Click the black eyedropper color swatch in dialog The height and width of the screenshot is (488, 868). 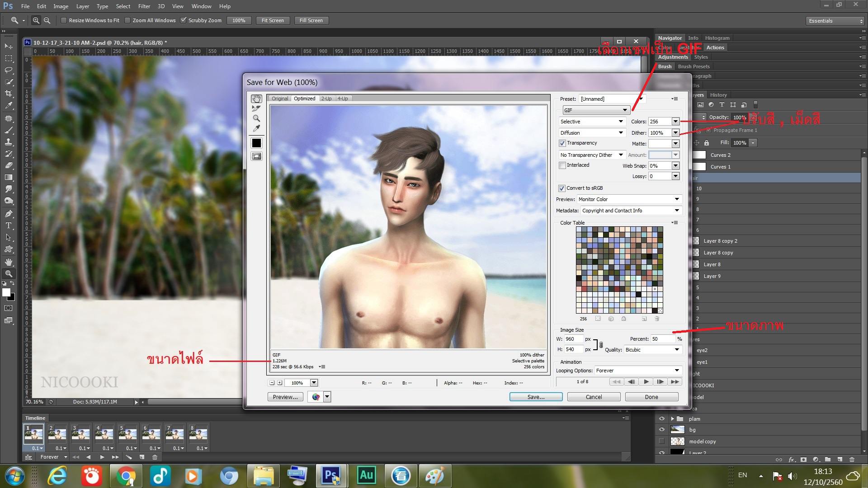click(x=256, y=143)
